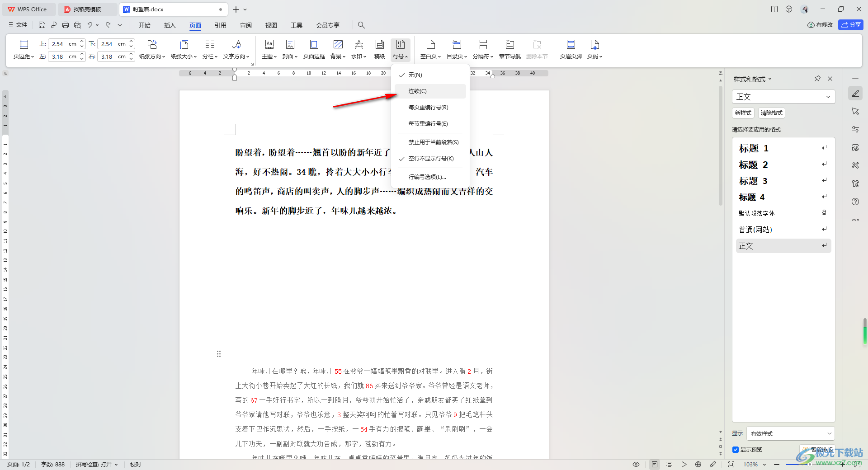Open the 分隔符 break tool

pyautogui.click(x=483, y=49)
